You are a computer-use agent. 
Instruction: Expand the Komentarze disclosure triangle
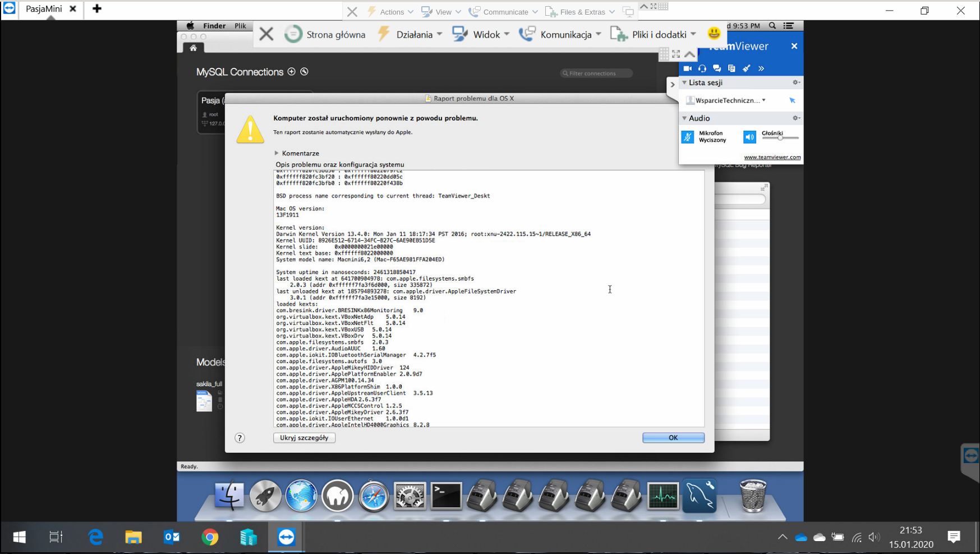pos(277,153)
